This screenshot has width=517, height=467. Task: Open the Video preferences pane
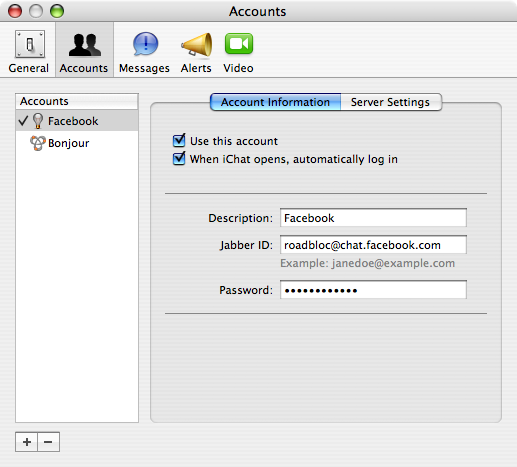(x=238, y=51)
